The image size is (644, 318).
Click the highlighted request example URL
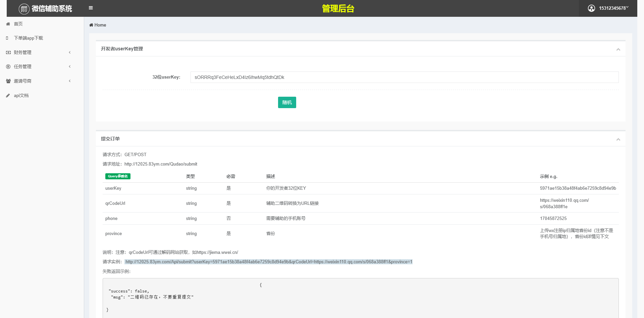[269, 262]
